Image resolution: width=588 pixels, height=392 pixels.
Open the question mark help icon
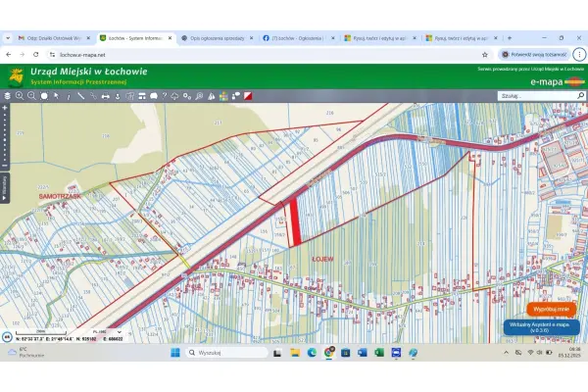[x=165, y=96]
